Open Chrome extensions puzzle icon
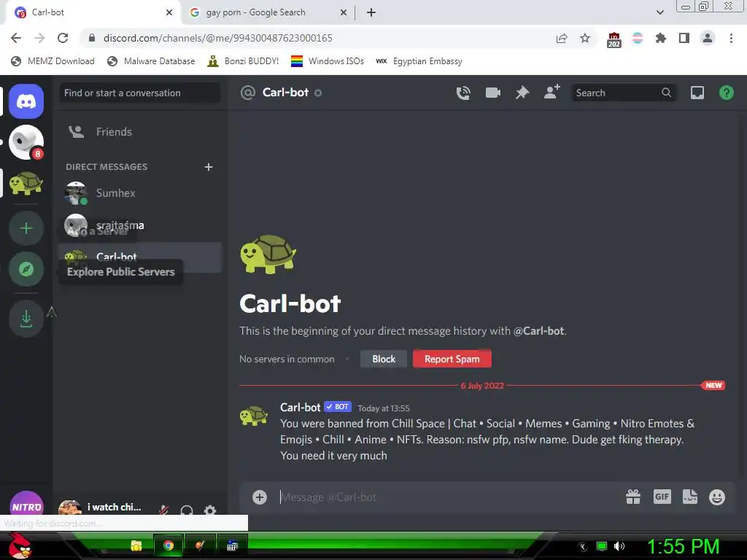Screen dimensions: 747x560 (660, 38)
